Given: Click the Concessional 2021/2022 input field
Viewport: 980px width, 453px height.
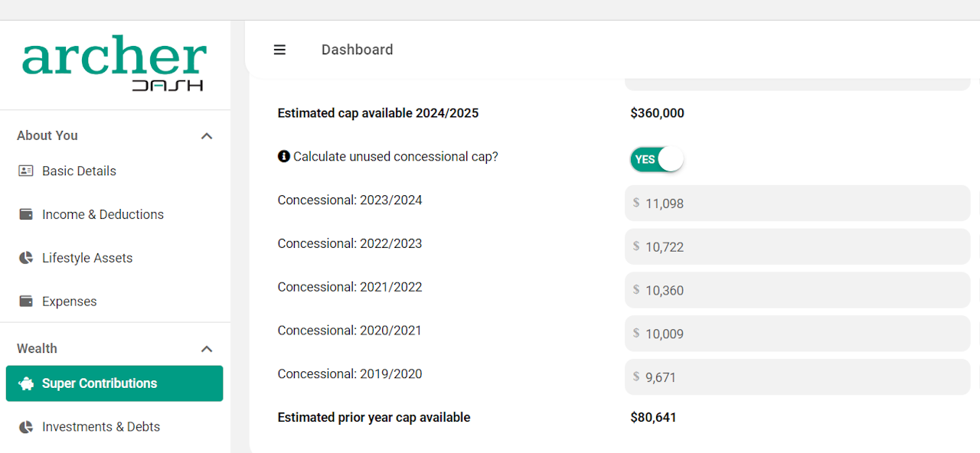Looking at the screenshot, I should point(796,291).
